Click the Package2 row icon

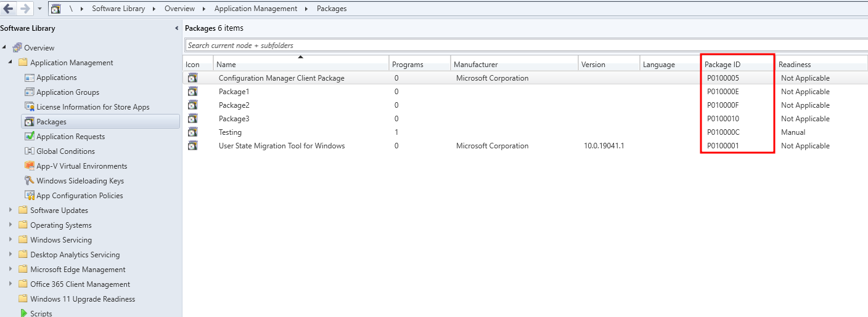(x=193, y=105)
